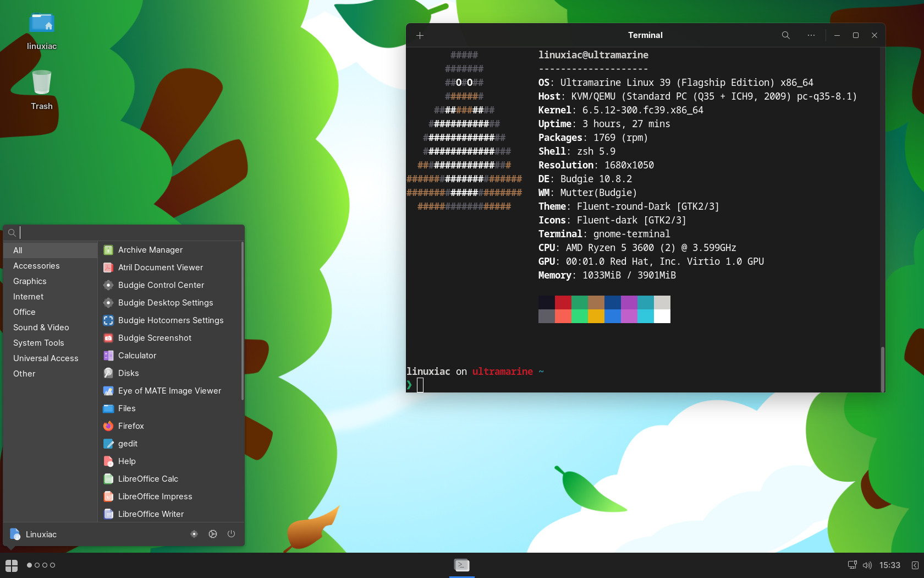Click the Terminal window scrollbar
Viewport: 924px width, 578px height.
pos(882,369)
